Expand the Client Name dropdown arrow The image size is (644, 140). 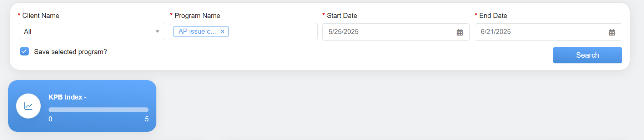point(157,32)
